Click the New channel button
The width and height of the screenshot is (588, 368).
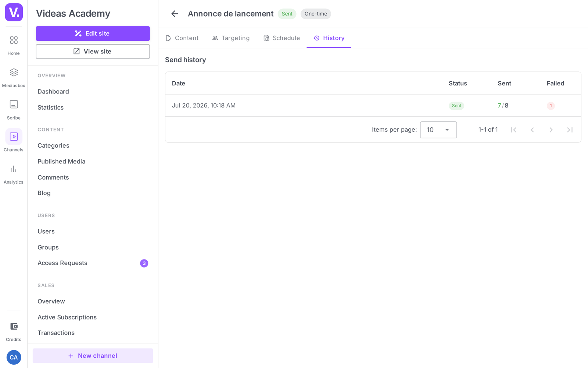[x=93, y=356]
